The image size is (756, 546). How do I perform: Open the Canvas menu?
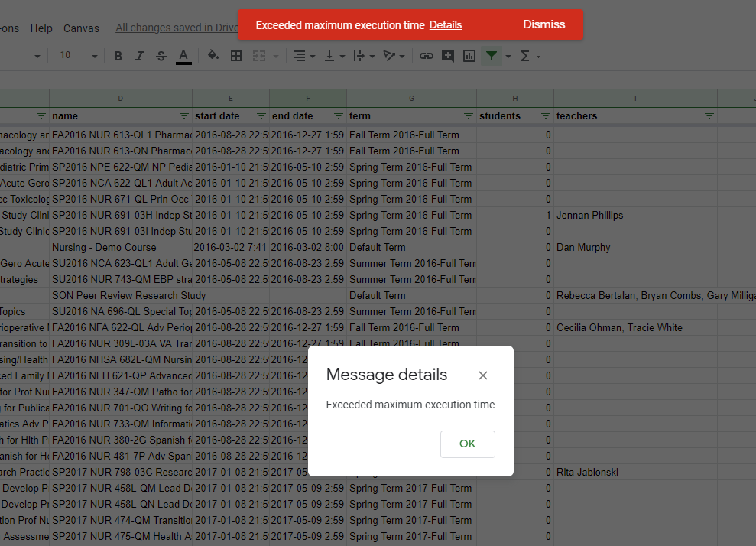[81, 28]
